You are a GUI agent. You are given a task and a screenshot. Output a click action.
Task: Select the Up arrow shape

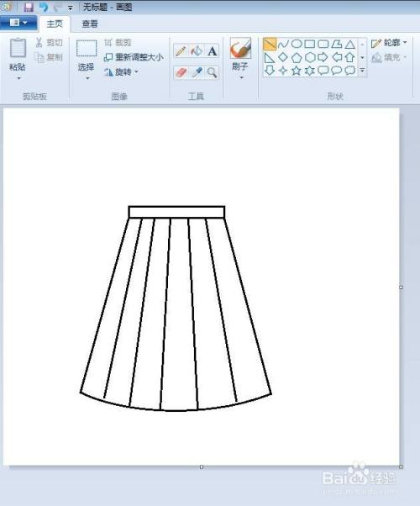(350, 57)
